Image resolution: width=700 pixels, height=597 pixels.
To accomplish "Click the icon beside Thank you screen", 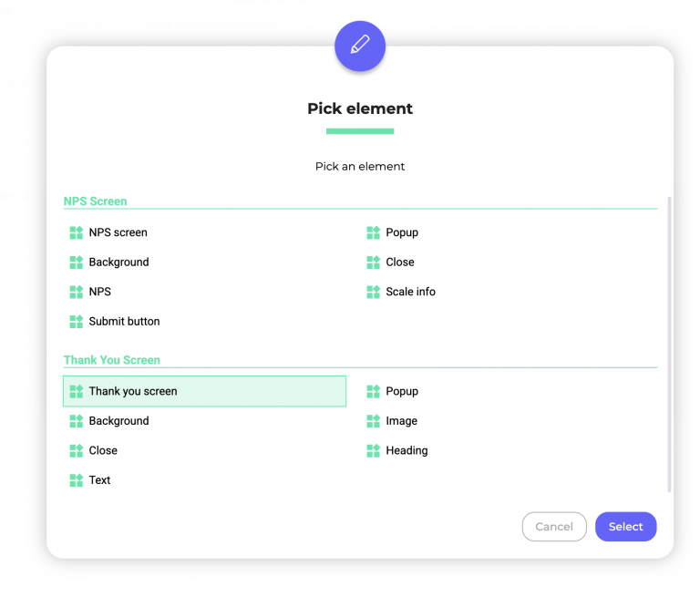I will coord(77,391).
